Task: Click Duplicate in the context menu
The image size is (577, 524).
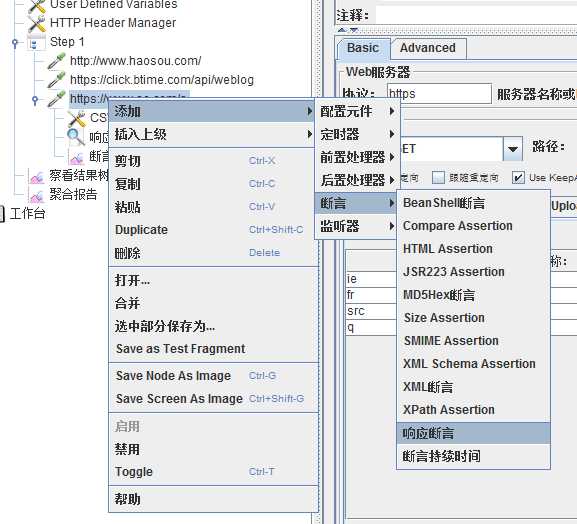Action: (213, 230)
